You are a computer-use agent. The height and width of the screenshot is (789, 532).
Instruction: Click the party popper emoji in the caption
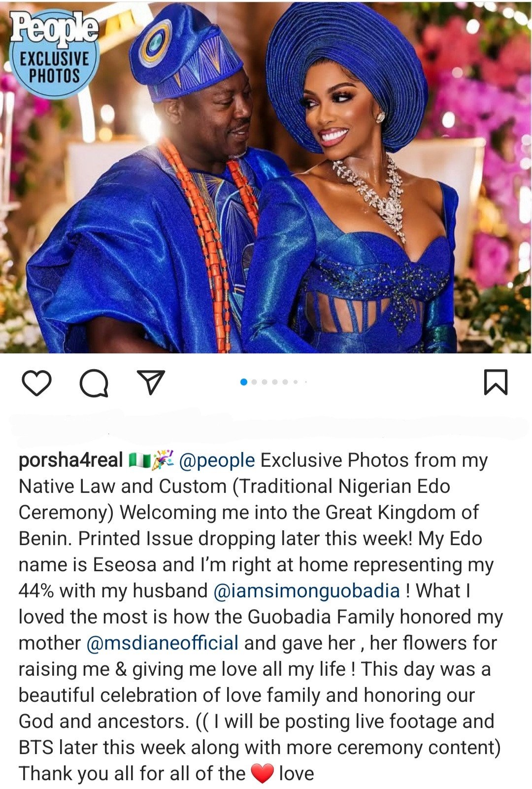(163, 460)
